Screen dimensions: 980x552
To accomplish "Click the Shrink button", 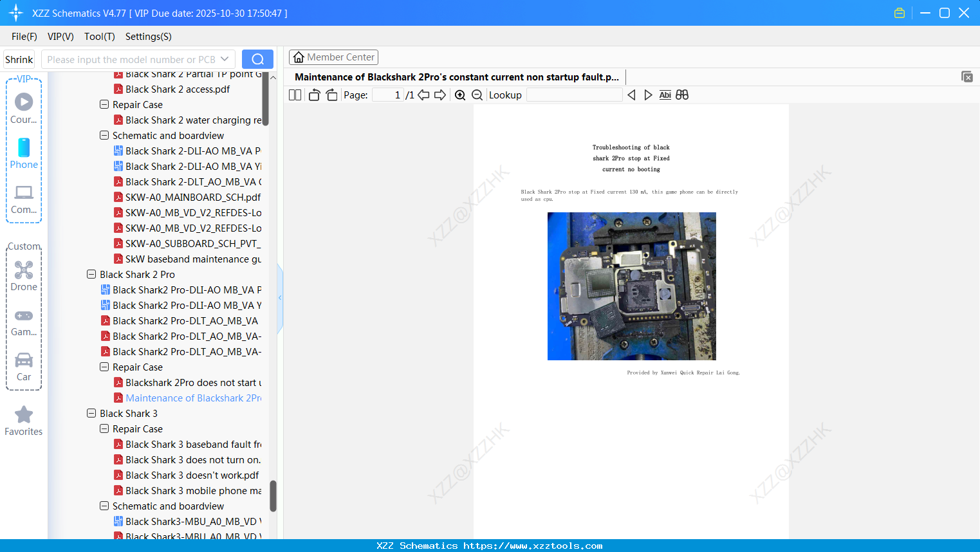I will 19,59.
